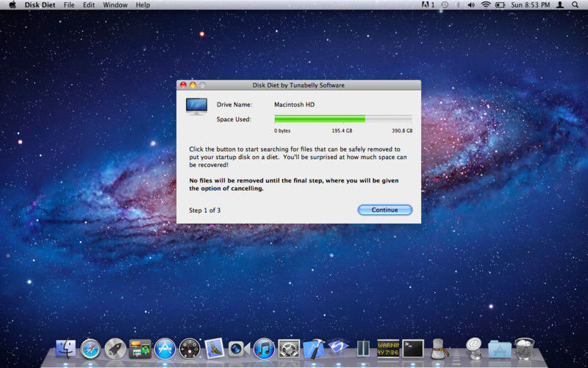Click Continue to start searching
588x368 pixels.
pos(384,210)
